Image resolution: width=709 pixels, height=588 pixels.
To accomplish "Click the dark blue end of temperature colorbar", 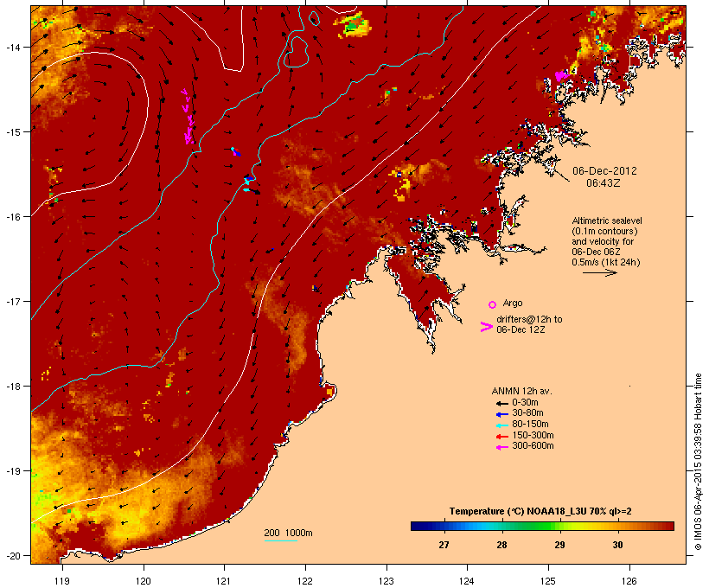I will point(417,526).
